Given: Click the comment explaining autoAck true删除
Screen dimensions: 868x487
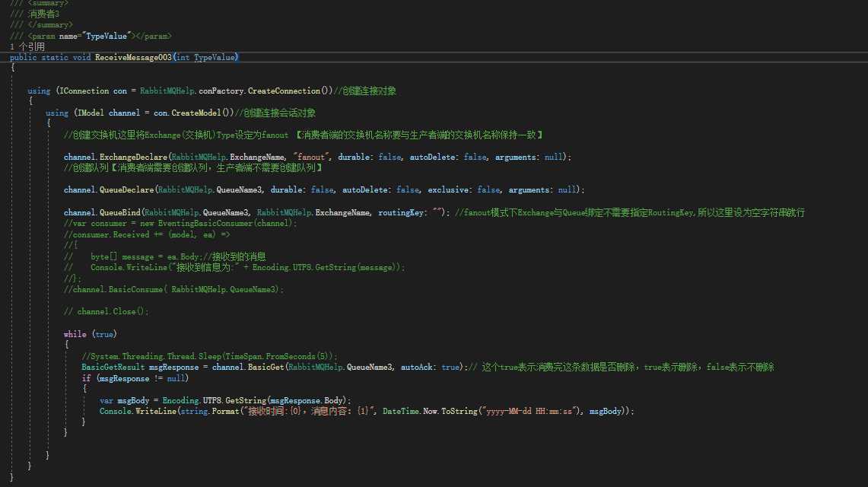Looking at the screenshot, I should [621, 367].
